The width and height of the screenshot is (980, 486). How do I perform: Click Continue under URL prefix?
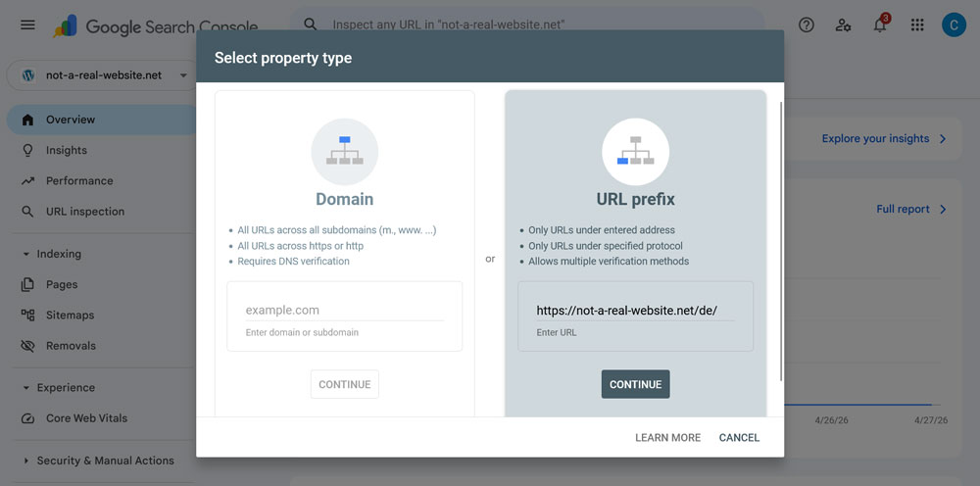(x=636, y=384)
